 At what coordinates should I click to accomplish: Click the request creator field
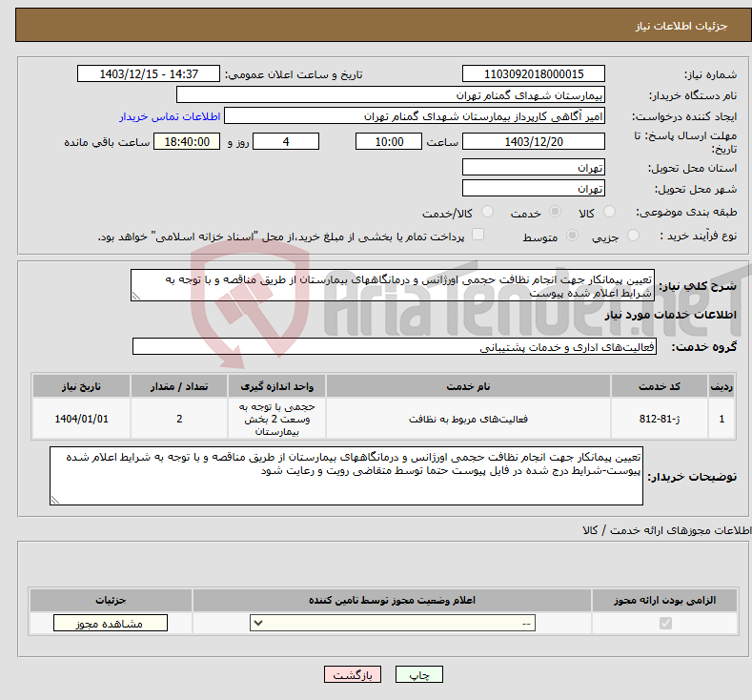point(415,116)
